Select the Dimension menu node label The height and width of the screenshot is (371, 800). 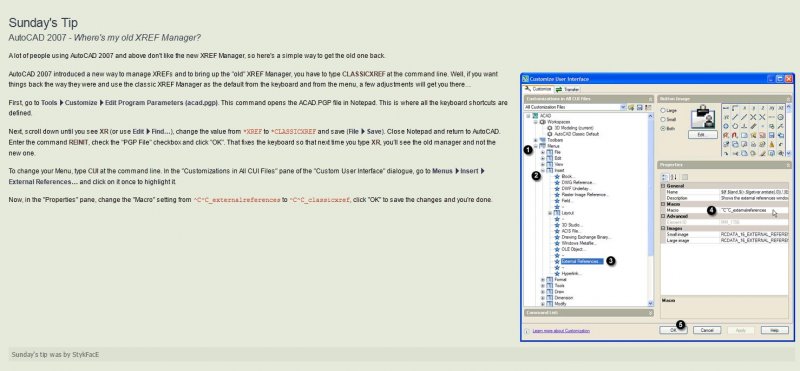563,298
